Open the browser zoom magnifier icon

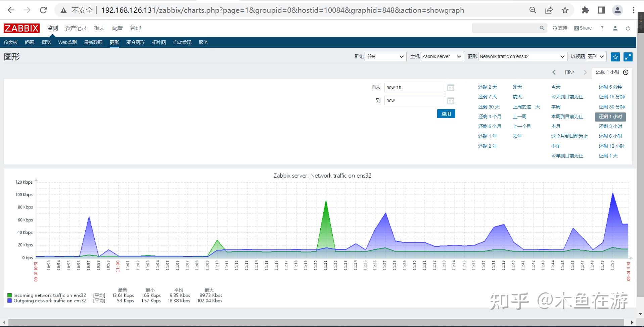[x=533, y=10]
